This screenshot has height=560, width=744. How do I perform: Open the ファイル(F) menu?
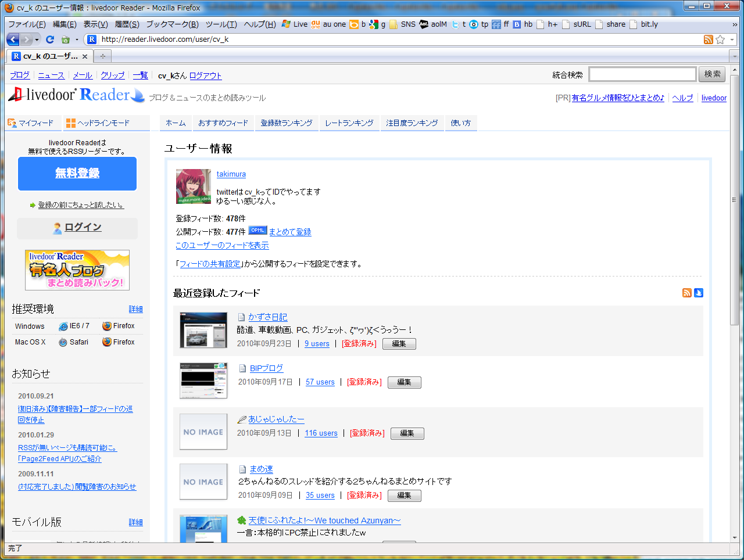(x=27, y=24)
